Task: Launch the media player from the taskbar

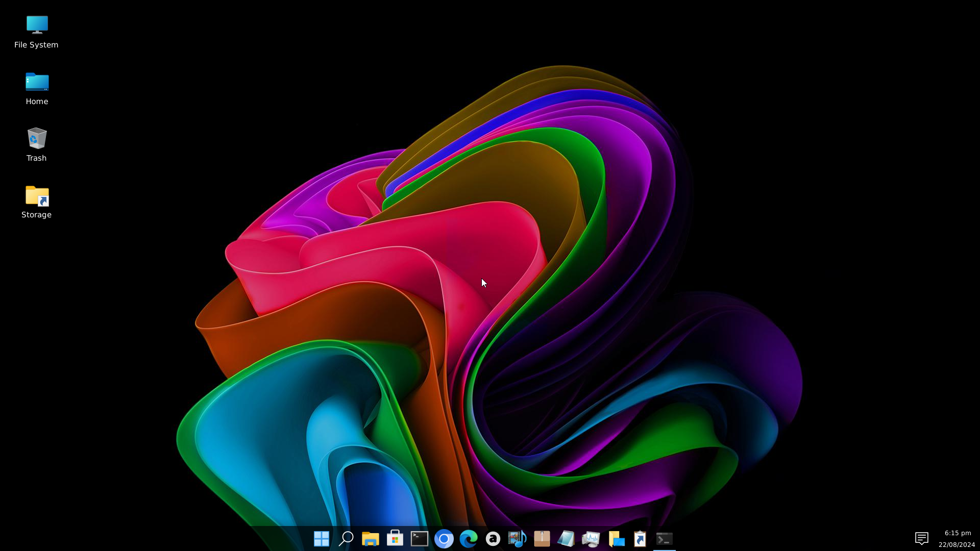Action: pyautogui.click(x=517, y=538)
